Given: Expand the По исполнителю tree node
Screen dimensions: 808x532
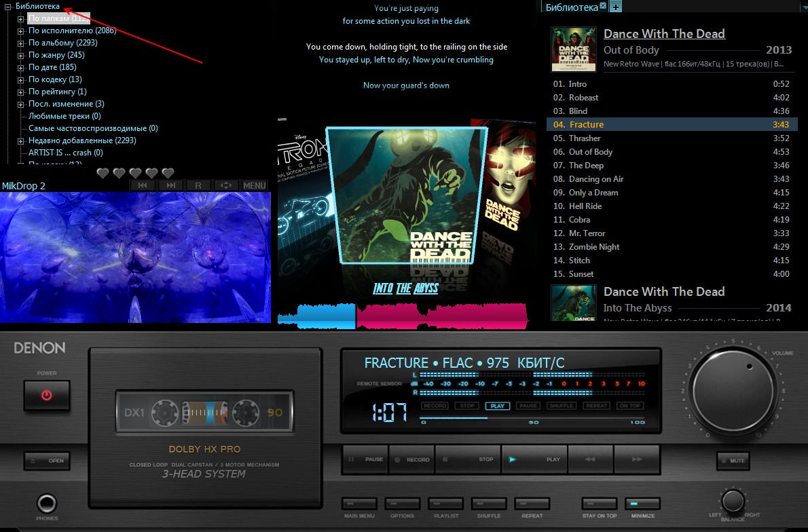Looking at the screenshot, I should [21, 31].
